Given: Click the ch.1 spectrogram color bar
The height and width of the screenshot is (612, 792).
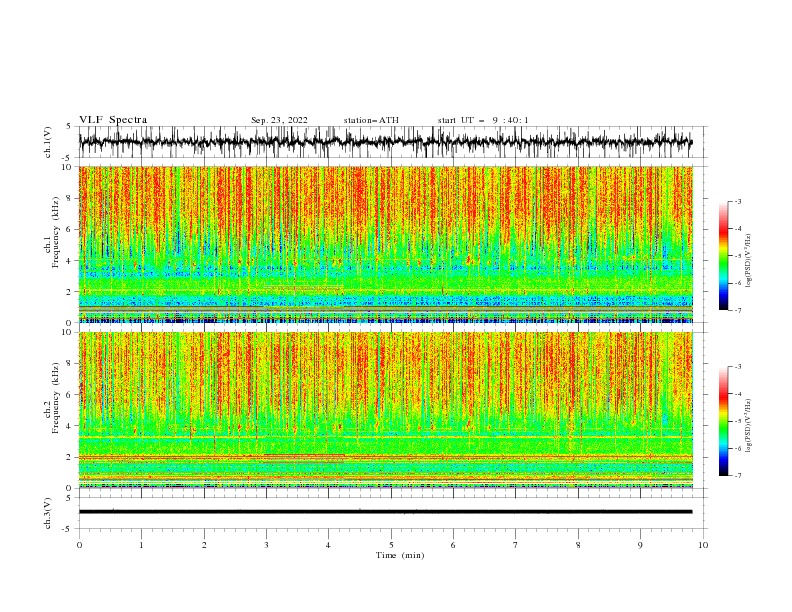Looking at the screenshot, I should (x=723, y=256).
